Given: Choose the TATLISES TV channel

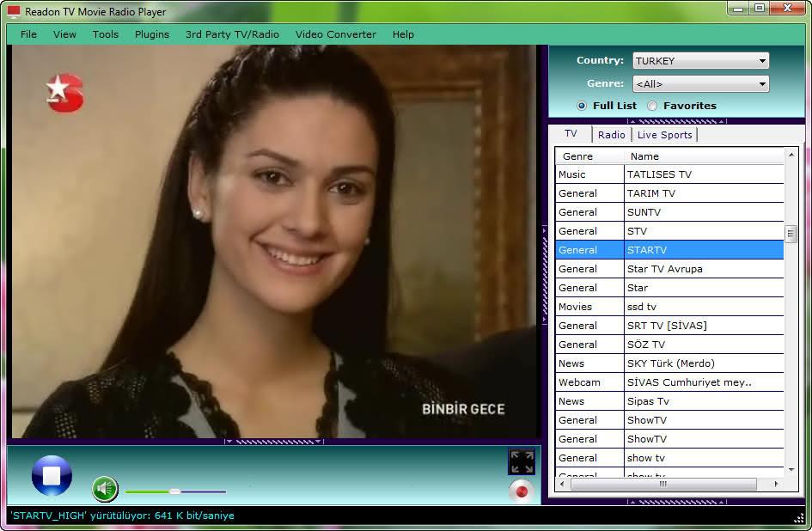Looking at the screenshot, I should (x=659, y=174).
